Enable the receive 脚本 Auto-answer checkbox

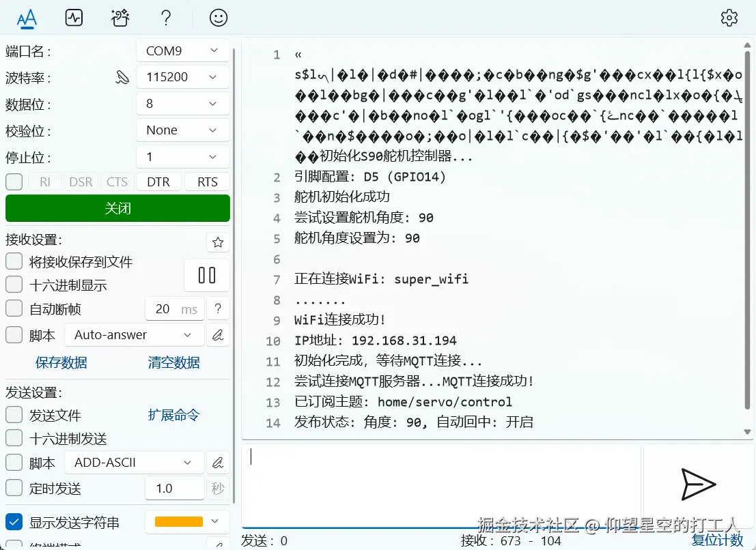pos(14,335)
